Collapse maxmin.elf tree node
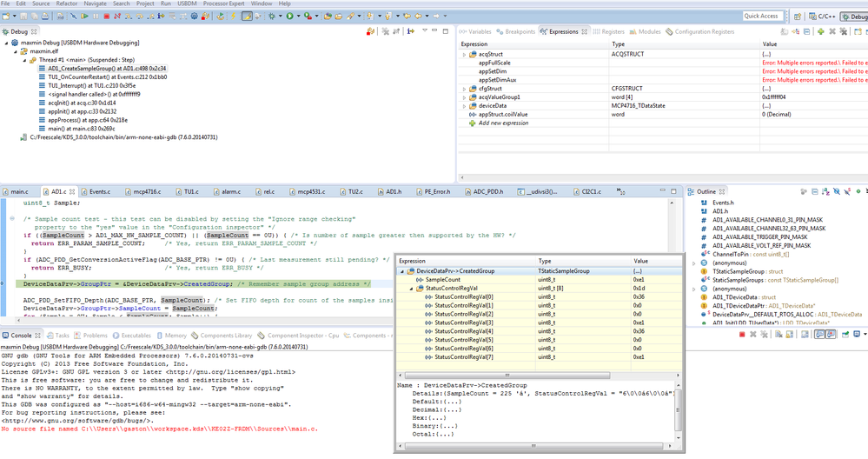Image resolution: width=868 pixels, height=459 pixels. tap(17, 50)
